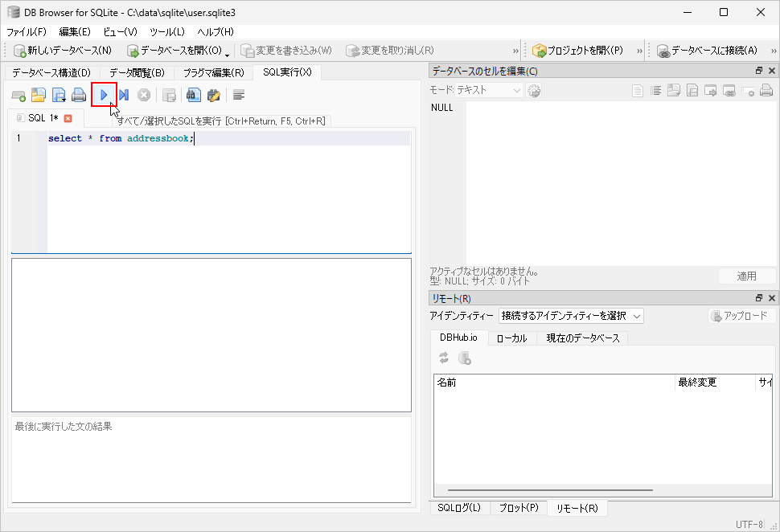Execute all SQL statements
This screenshot has width=780, height=532.
pyautogui.click(x=105, y=95)
